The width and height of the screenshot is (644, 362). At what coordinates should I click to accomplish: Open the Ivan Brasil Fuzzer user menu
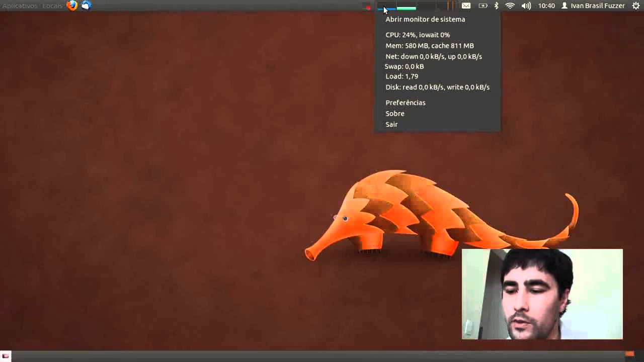point(593,6)
